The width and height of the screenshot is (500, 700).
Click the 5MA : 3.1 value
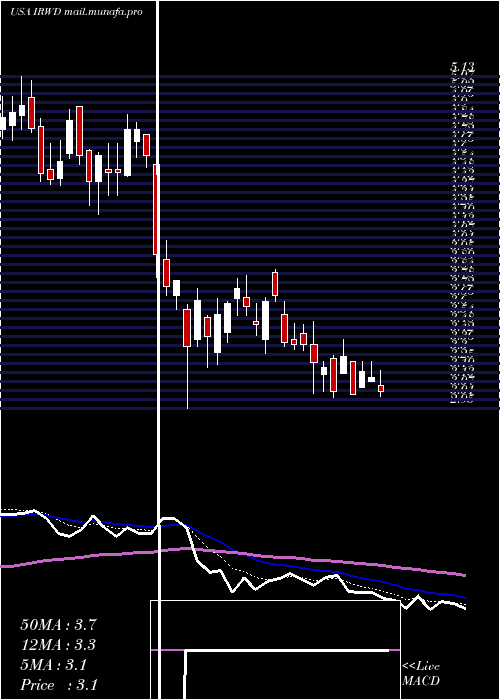[x=54, y=665]
